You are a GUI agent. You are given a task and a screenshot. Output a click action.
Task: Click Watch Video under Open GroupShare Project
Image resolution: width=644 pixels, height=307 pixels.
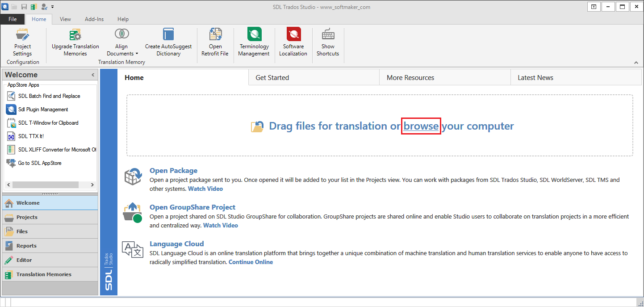pos(221,225)
